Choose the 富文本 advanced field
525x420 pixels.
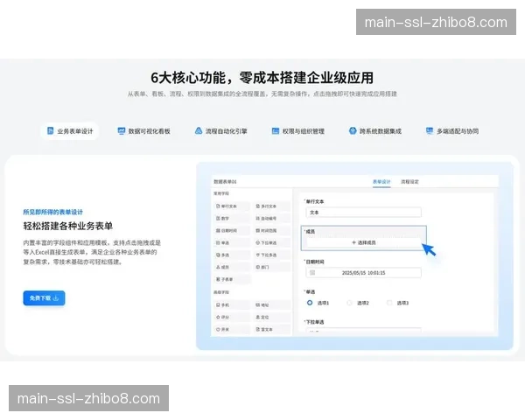click(x=271, y=329)
